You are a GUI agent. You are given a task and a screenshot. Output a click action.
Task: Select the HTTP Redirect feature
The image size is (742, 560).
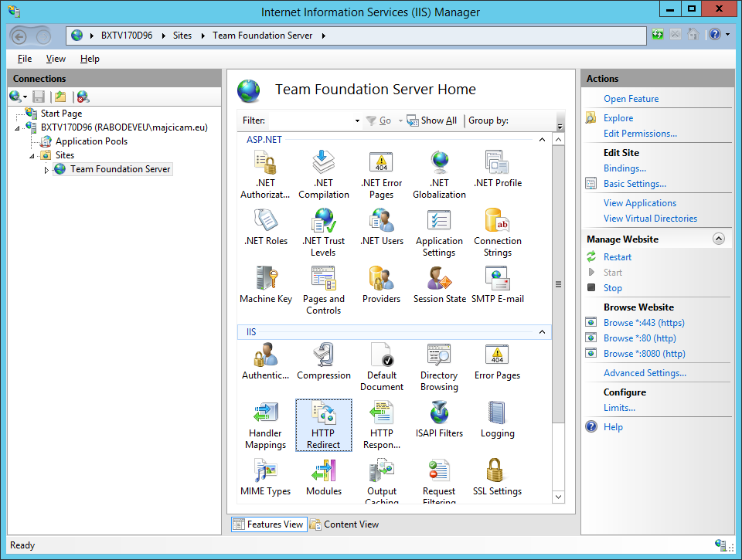click(324, 425)
